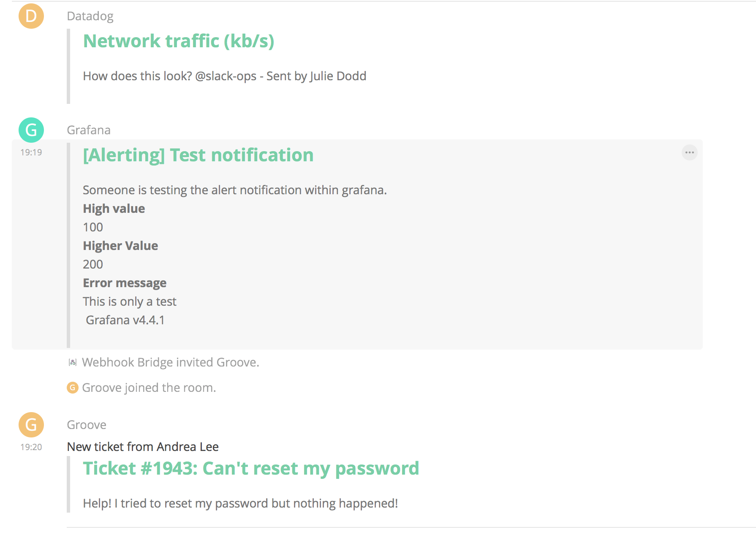Click the Datadog avatar icon
Image resolution: width=756 pixels, height=554 pixels.
pyautogui.click(x=31, y=16)
